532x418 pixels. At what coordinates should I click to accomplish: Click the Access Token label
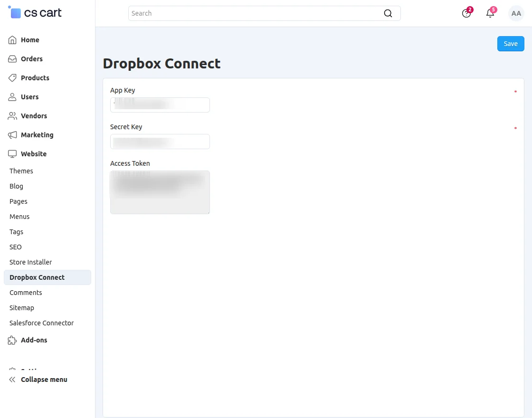[x=130, y=163]
